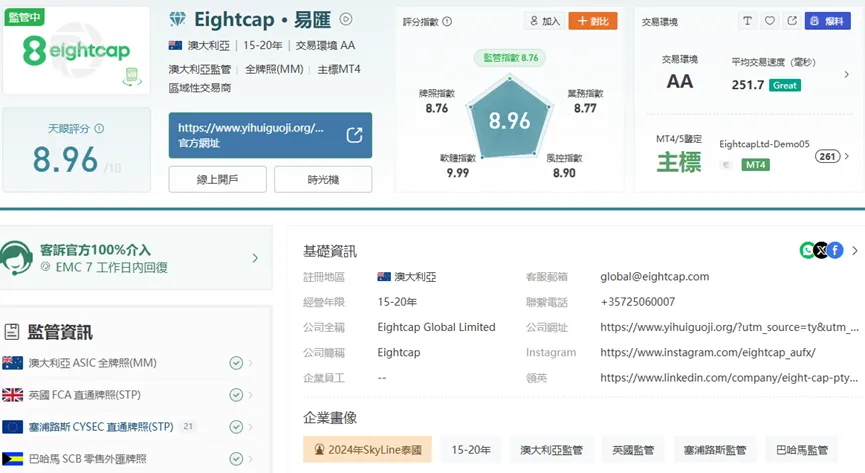
Task: Click the share icon in 交易環境 panel
Action: (x=792, y=21)
